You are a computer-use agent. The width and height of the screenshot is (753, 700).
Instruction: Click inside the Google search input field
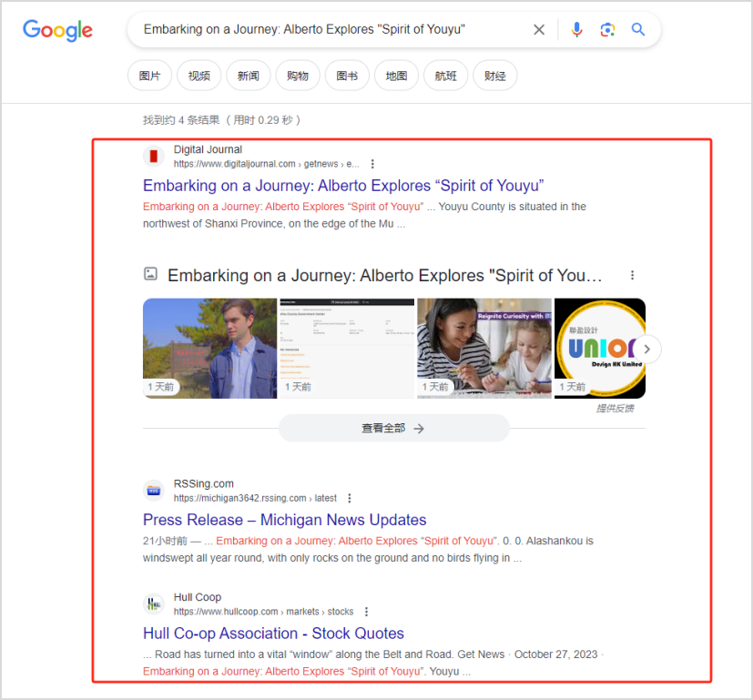coord(328,30)
